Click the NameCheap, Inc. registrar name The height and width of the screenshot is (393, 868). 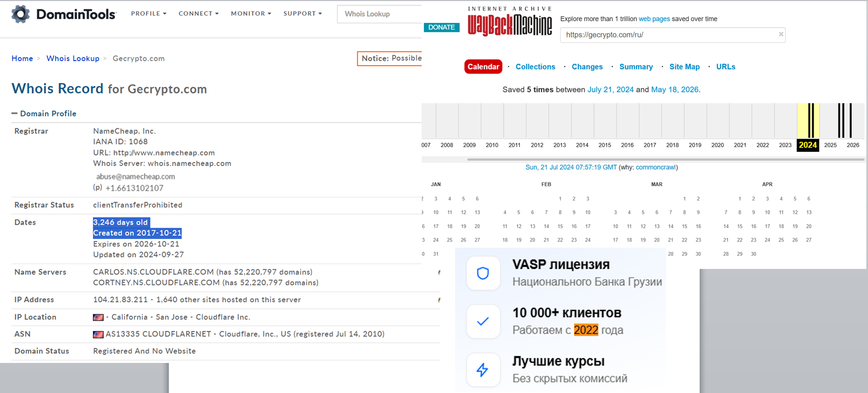(x=125, y=131)
